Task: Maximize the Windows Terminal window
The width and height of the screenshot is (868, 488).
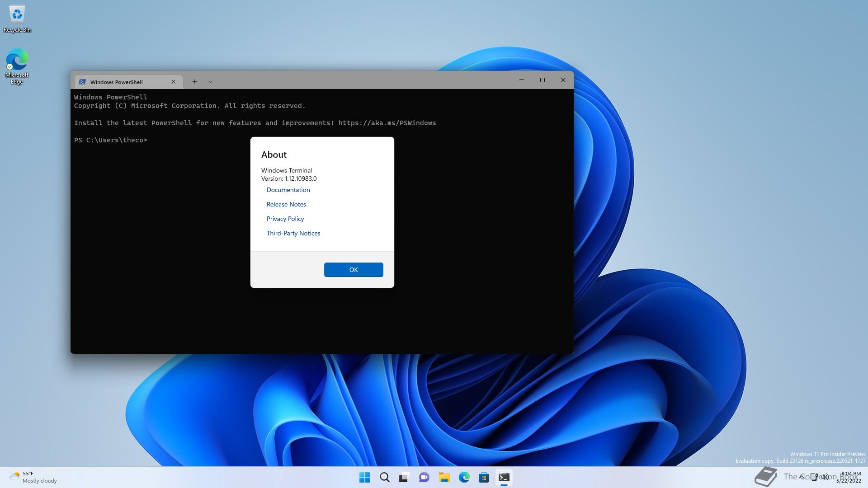Action: coord(542,80)
